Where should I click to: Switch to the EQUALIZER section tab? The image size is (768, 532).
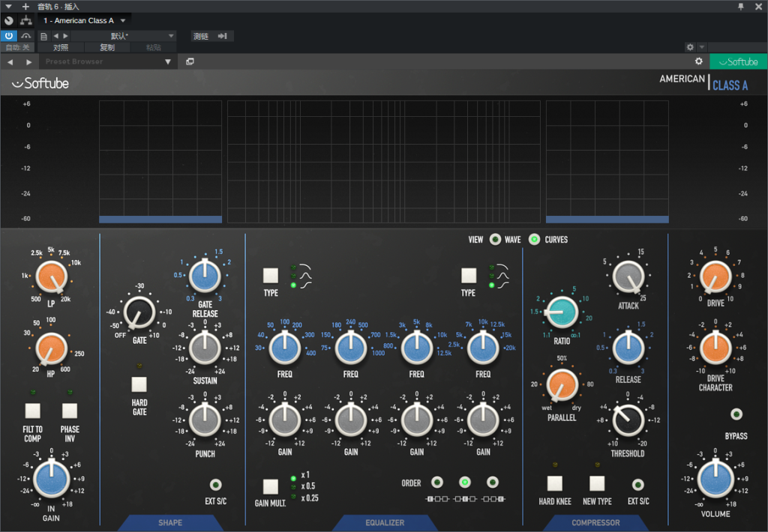point(385,523)
